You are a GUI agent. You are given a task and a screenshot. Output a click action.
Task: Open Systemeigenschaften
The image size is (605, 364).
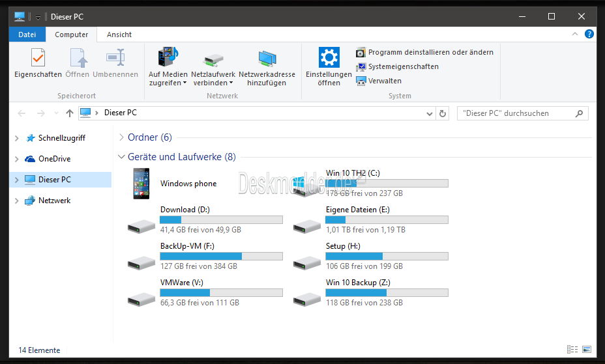(397, 66)
